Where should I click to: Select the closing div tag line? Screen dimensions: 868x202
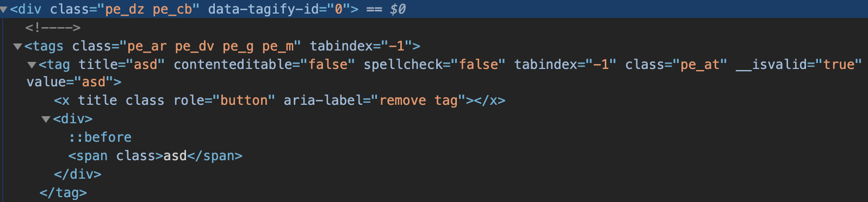pos(78,174)
